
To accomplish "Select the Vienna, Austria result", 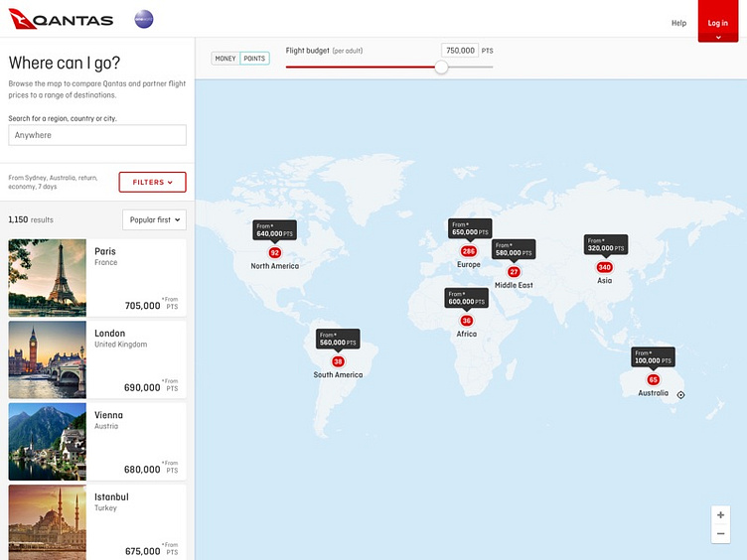I will point(97,442).
